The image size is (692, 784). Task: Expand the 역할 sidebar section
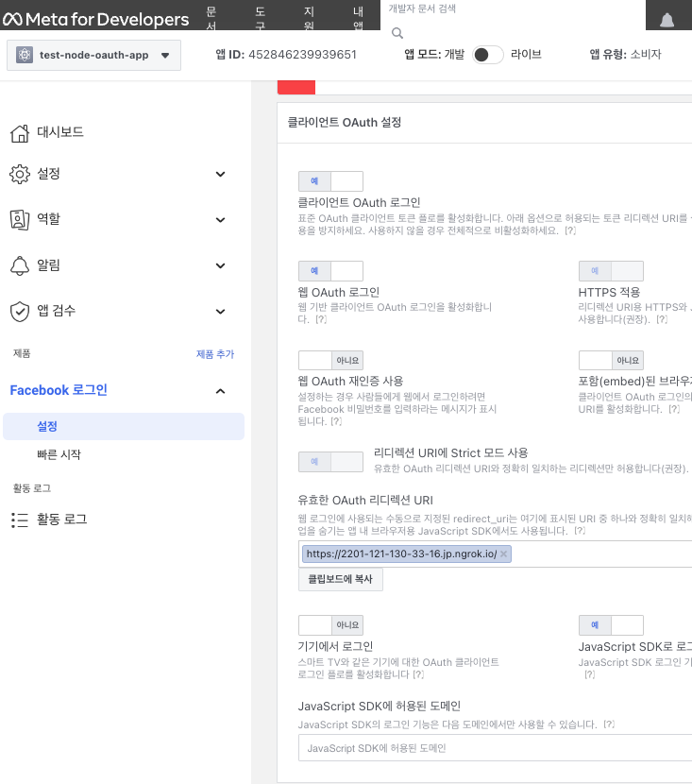220,219
